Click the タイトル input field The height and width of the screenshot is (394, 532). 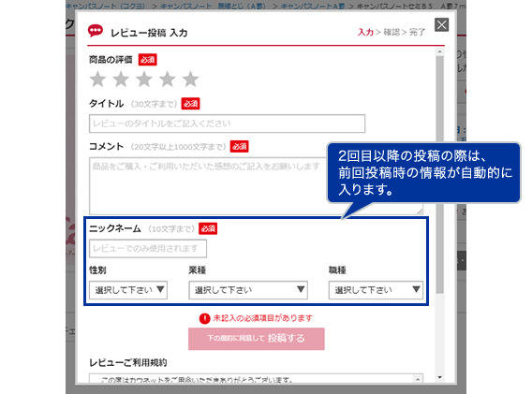(x=227, y=124)
